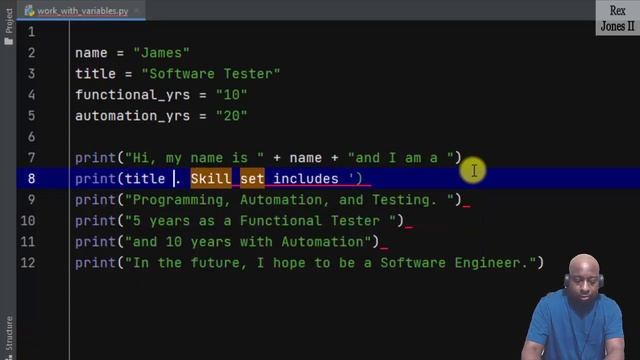Viewport: 640px width, 360px height.
Task: Click the name variable on line 7
Action: 306,158
